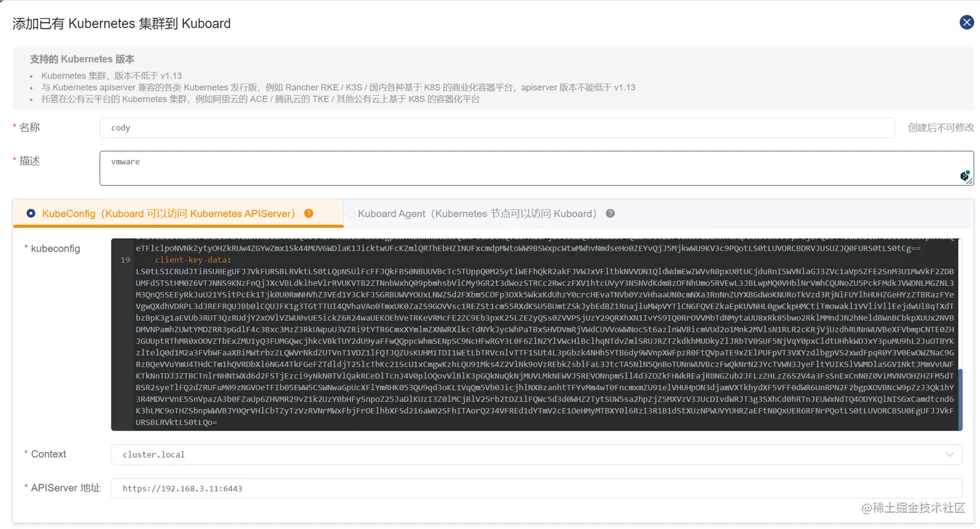Focus the APIServer 地址 input field
Image resolution: width=980 pixels, height=529 pixels.
click(537, 488)
